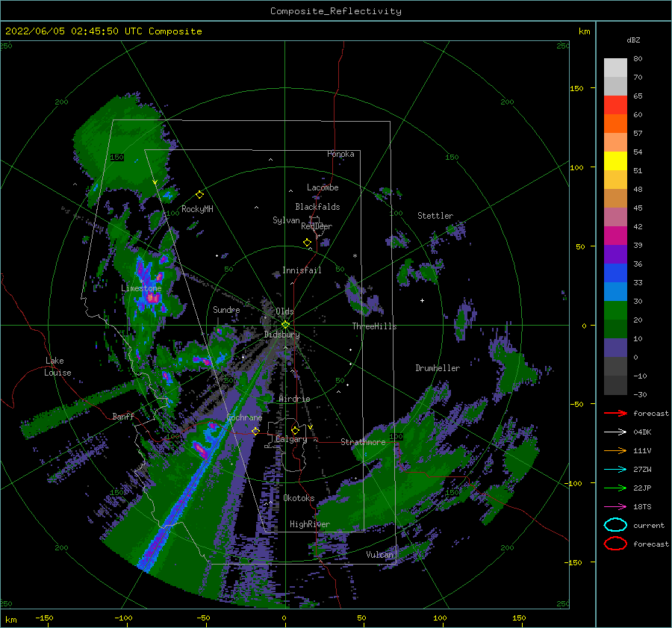Click the Calgary city label
672x628 pixels.
click(x=291, y=439)
